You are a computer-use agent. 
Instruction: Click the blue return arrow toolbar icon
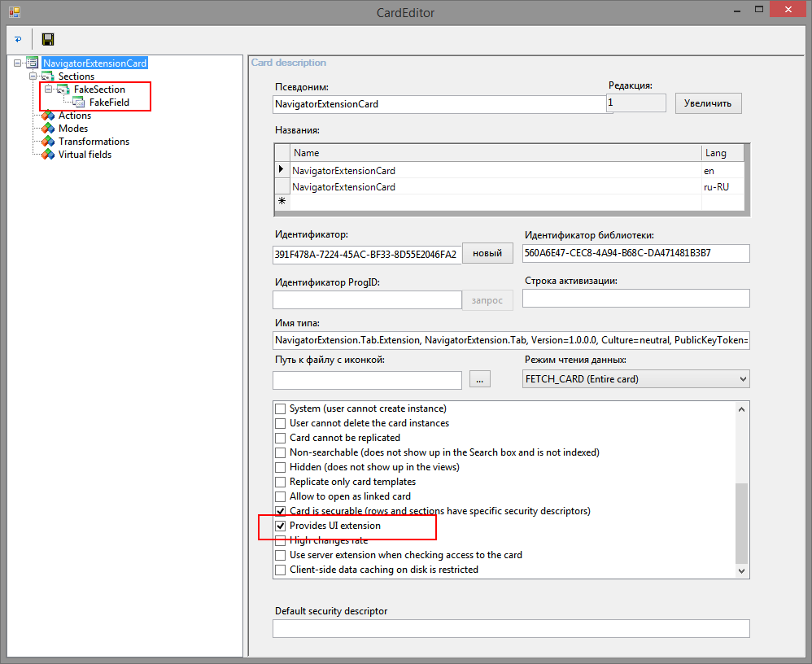pyautogui.click(x=18, y=39)
